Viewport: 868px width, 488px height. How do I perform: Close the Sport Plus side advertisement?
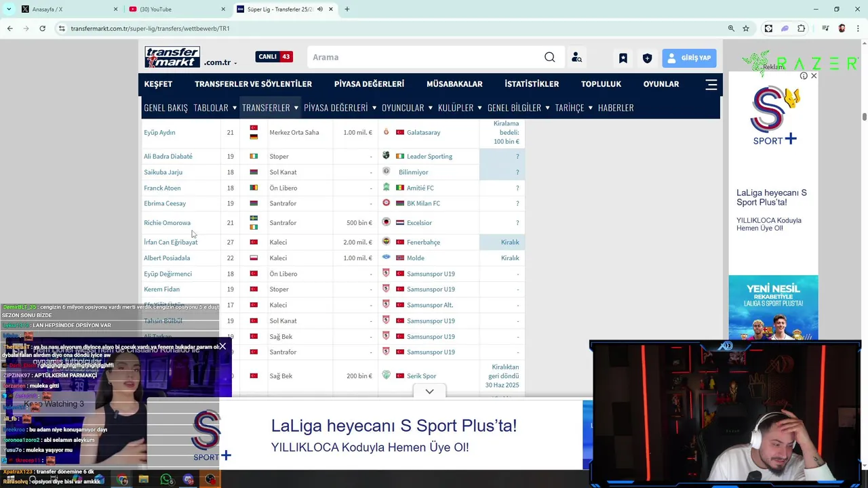point(814,76)
